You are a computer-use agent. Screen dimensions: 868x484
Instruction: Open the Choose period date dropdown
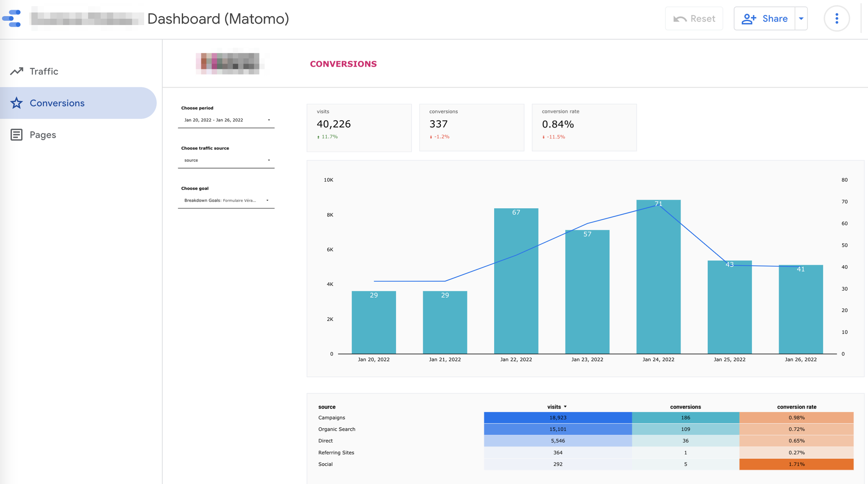tap(226, 120)
